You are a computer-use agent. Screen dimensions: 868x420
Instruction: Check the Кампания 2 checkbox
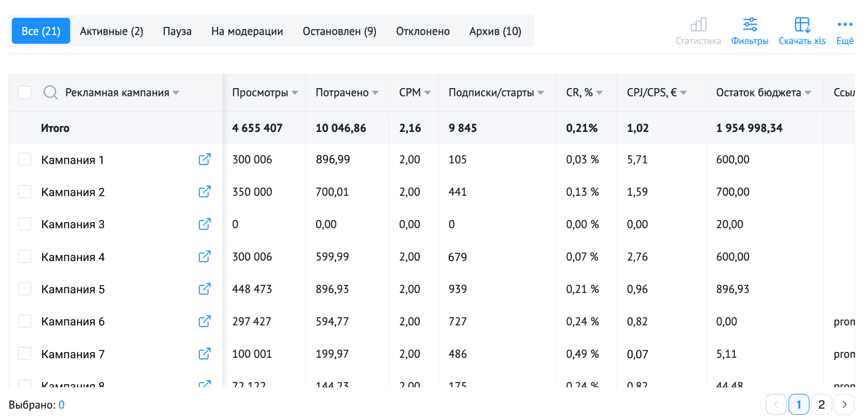point(25,192)
